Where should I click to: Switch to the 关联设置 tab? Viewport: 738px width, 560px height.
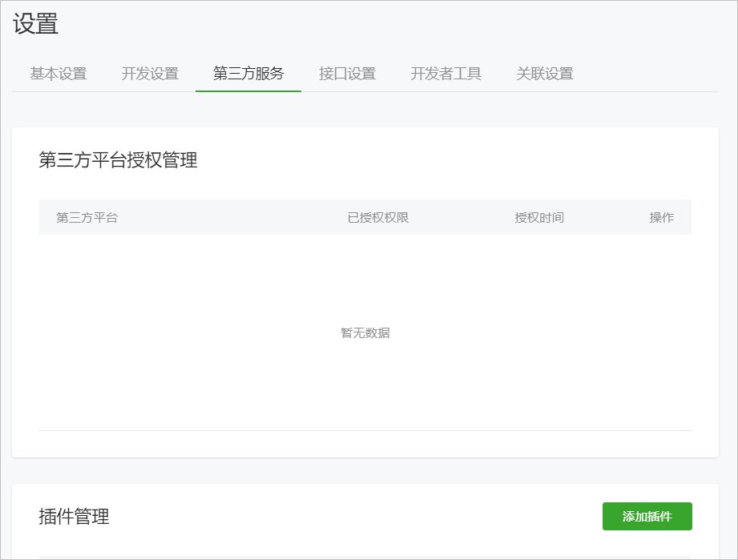(x=545, y=74)
